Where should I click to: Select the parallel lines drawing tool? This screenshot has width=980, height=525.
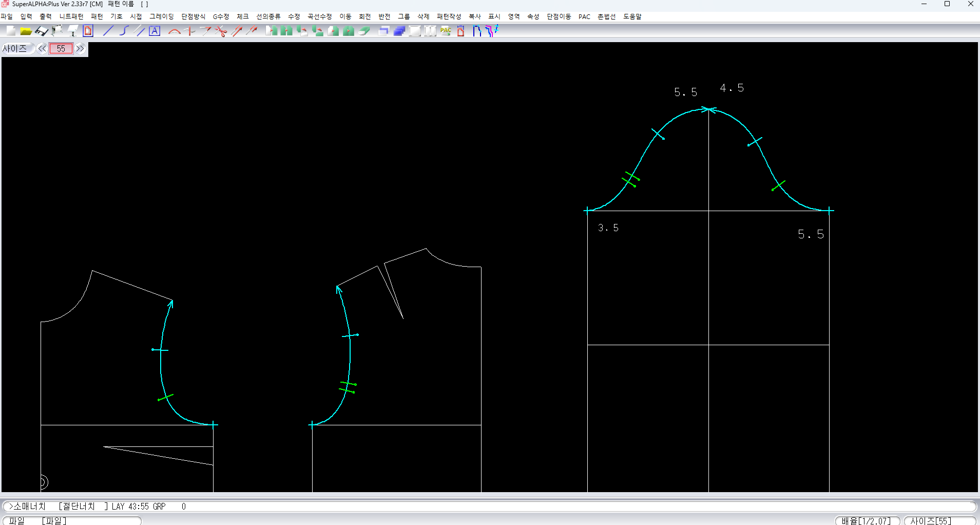point(139,31)
